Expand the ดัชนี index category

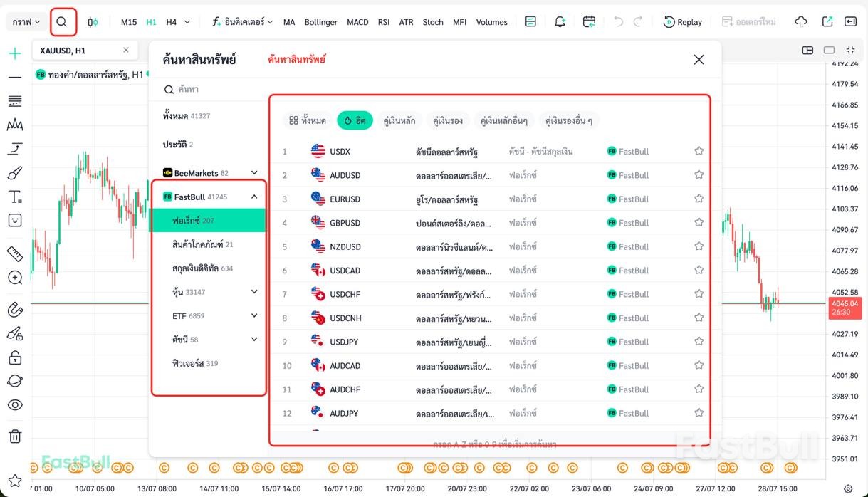(254, 340)
